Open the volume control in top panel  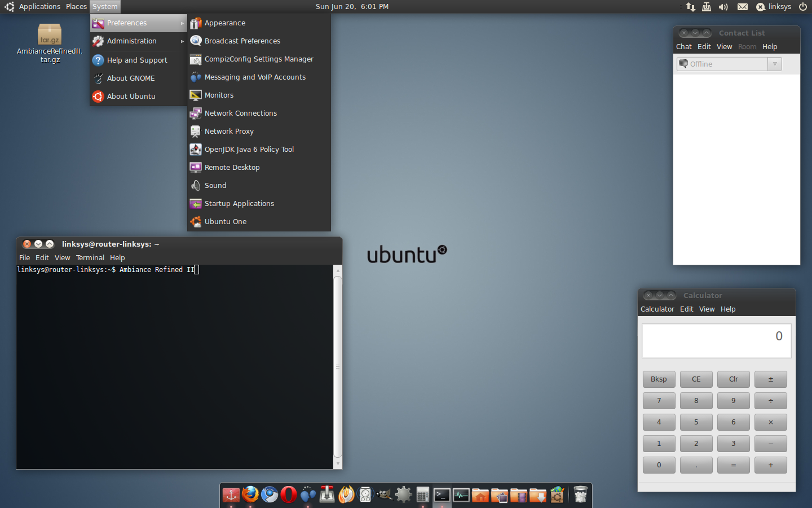[723, 7]
